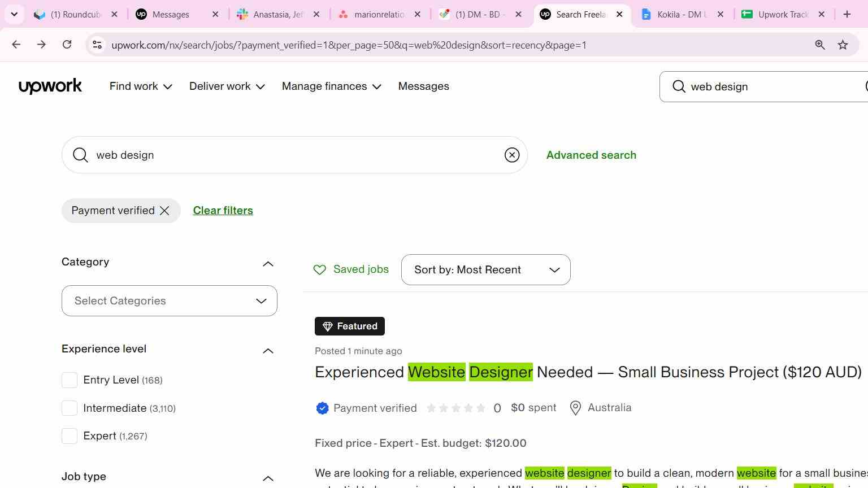Click the Advanced search link

coord(591,155)
